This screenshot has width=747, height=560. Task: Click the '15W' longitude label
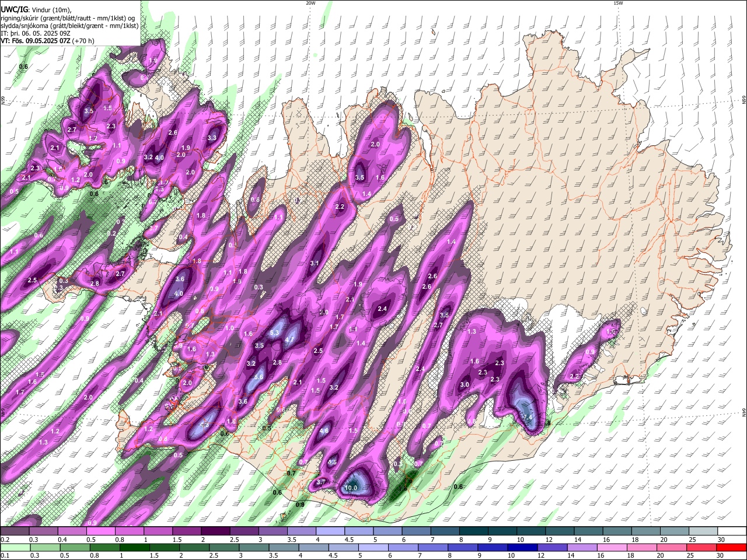617,3
